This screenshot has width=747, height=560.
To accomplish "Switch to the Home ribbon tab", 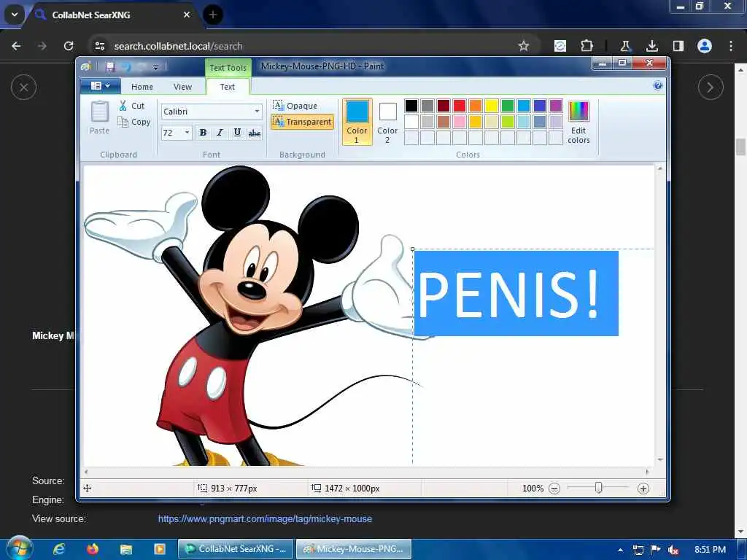I will pyautogui.click(x=142, y=87).
